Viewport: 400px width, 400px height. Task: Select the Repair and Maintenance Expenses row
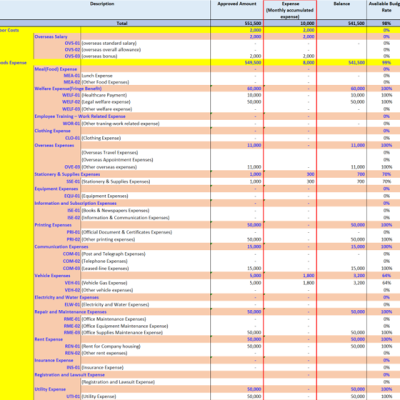point(217,312)
